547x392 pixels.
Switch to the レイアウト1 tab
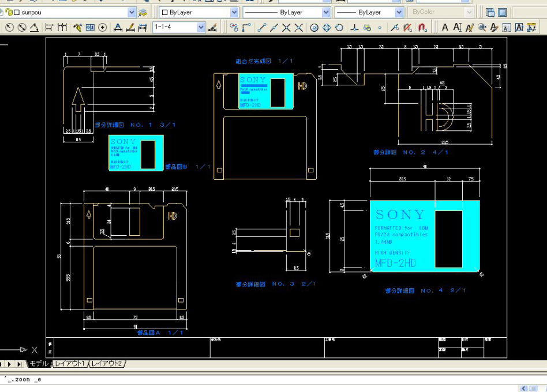coord(70,364)
